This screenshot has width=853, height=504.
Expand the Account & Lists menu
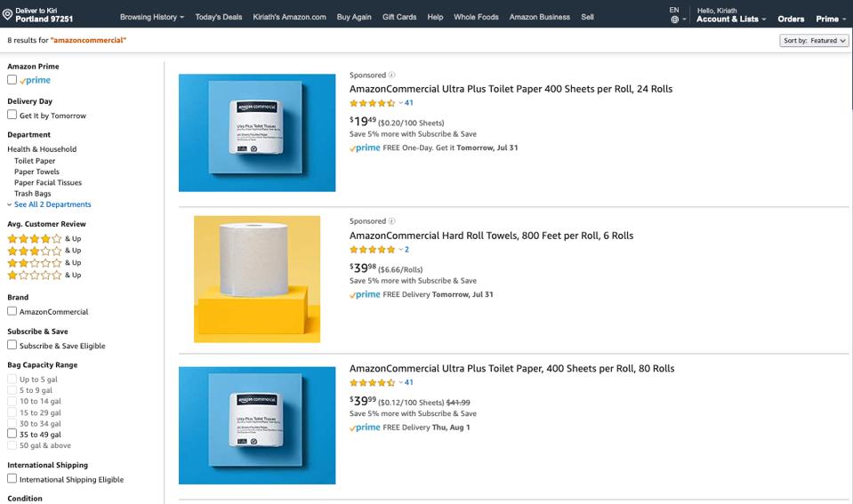tap(730, 19)
